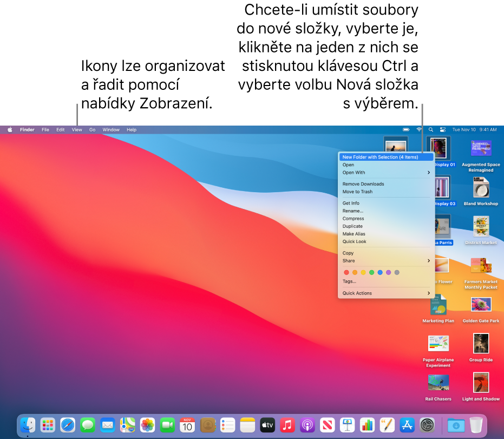Expand the Open With submenu
Screen dimensions: 504x439
tap(387, 173)
